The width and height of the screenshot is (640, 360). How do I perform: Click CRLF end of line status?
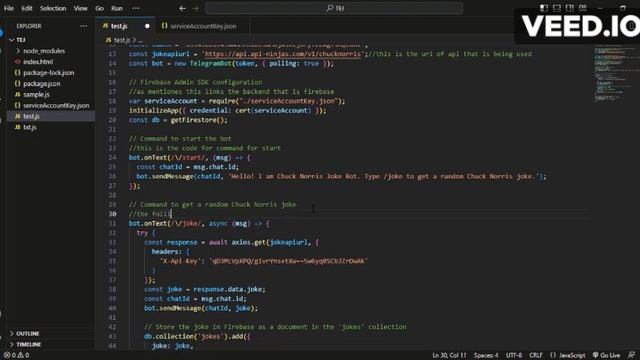coord(536,356)
